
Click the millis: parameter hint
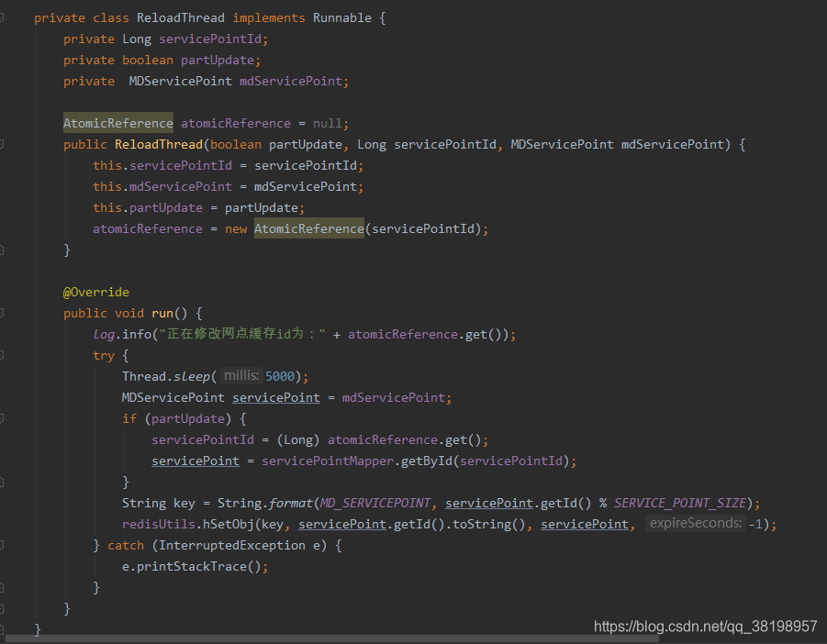point(241,375)
